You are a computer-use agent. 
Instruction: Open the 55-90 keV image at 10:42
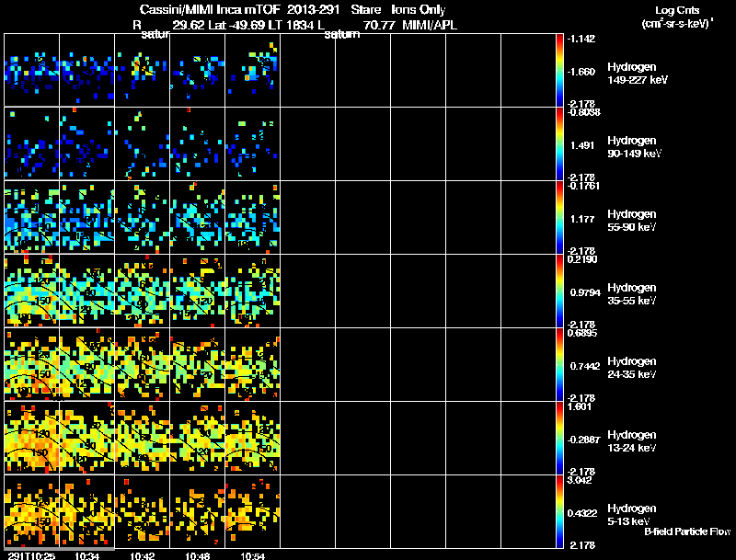tap(143, 217)
